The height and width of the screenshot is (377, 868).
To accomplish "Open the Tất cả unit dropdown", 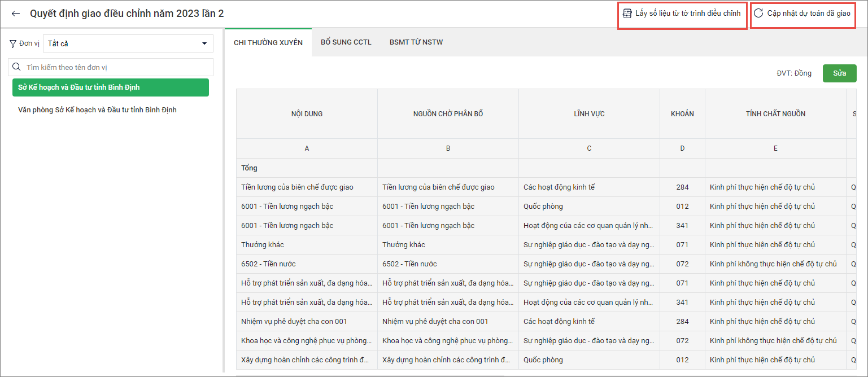I will tap(128, 43).
